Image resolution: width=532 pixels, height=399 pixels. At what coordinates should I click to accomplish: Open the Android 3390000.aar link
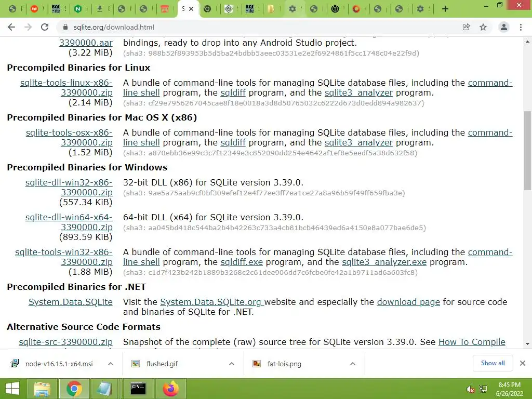coord(86,43)
